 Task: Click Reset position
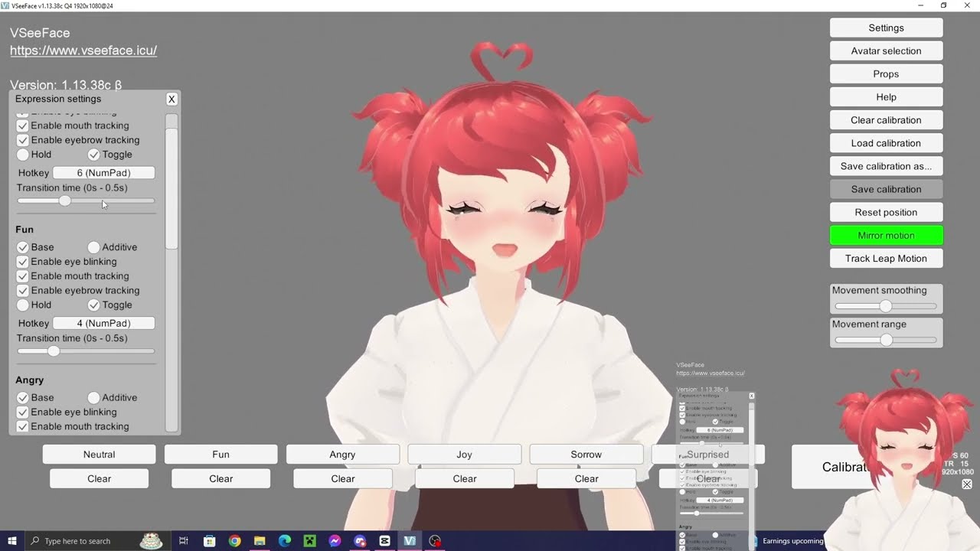886,212
